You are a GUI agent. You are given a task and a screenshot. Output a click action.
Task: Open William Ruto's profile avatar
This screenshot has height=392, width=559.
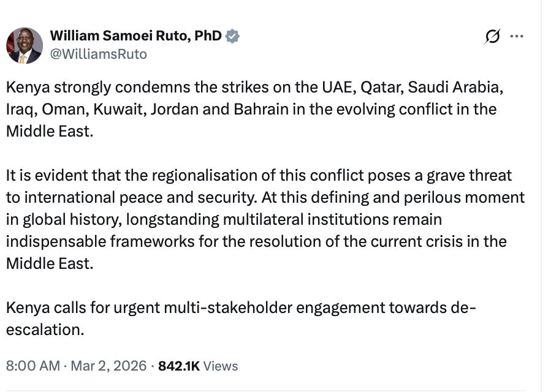pos(25,45)
